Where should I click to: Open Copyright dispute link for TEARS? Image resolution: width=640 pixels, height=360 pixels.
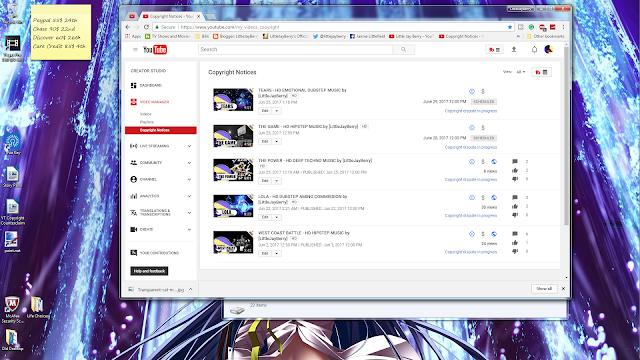point(471,111)
